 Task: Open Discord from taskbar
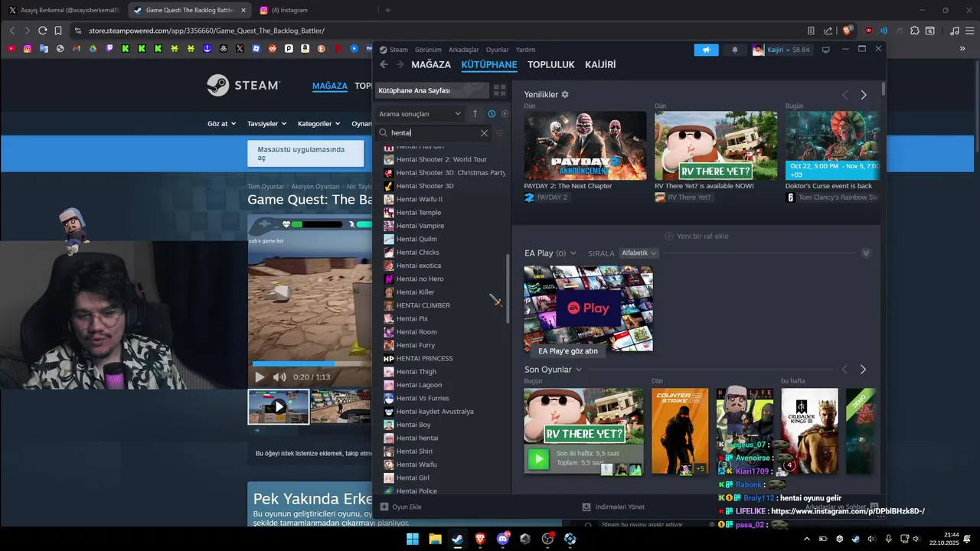(x=502, y=539)
